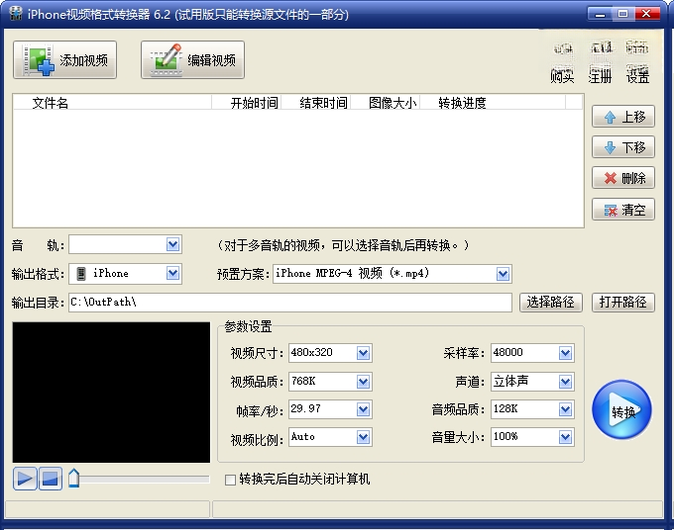Screen dimensions: 674x530
Task: Open the 声道 立体声 dropdown
Action: click(x=565, y=381)
